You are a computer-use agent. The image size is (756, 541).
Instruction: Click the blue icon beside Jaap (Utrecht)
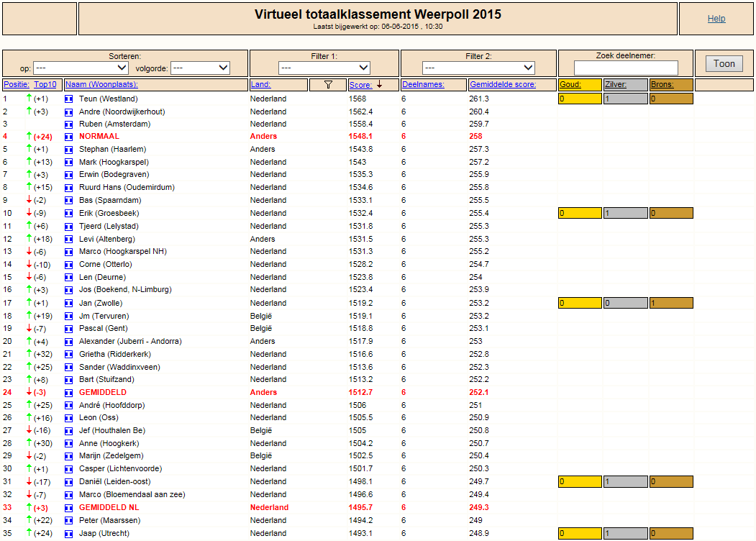coord(69,534)
